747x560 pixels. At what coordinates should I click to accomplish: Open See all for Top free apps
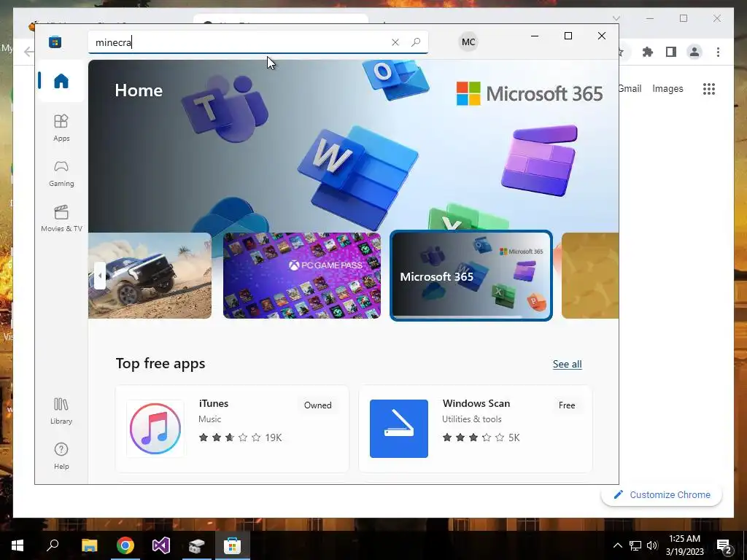point(567,365)
